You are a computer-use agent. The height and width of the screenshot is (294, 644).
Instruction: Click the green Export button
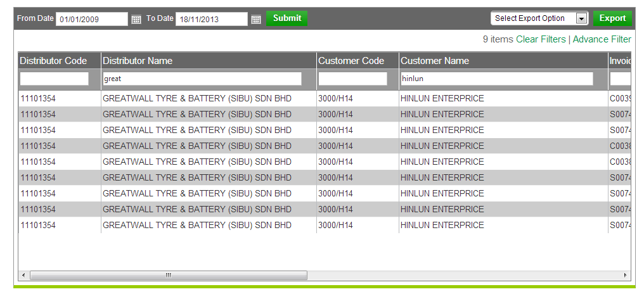(x=612, y=18)
